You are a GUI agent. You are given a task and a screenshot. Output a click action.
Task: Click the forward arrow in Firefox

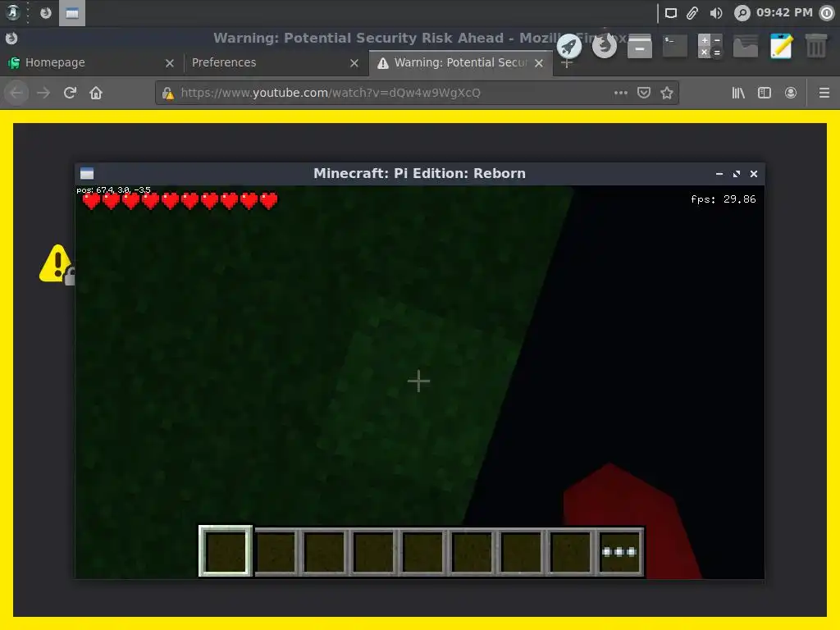click(x=43, y=93)
